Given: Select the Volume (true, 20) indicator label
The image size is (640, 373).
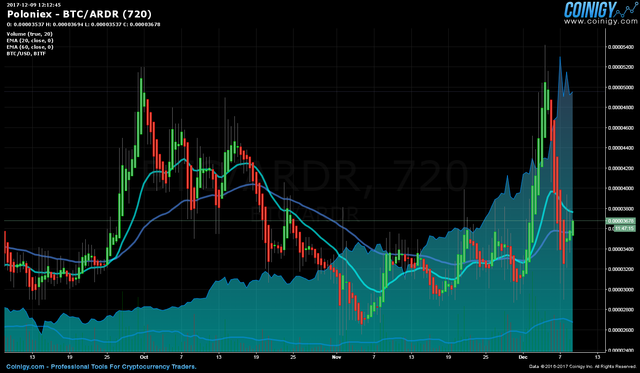Looking at the screenshot, I should point(29,34).
